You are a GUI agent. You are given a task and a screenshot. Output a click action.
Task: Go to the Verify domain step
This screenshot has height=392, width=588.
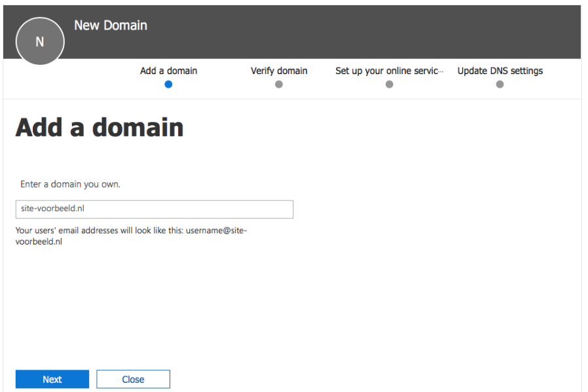coord(279,71)
